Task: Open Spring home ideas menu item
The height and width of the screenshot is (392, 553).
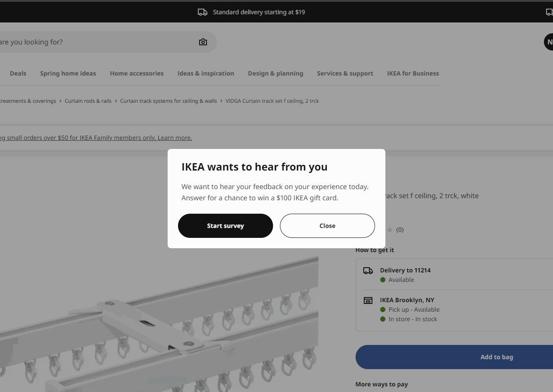Action: point(68,73)
